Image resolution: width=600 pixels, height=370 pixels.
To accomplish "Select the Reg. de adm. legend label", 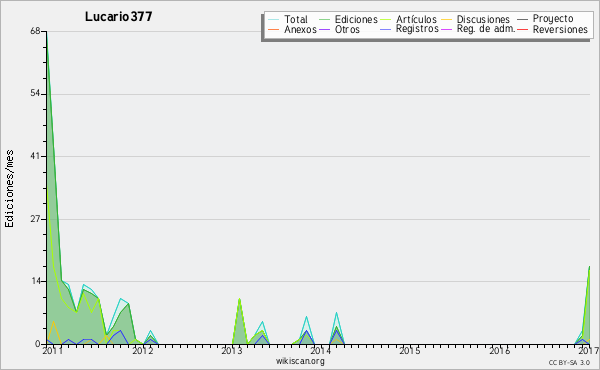I will [486, 29].
